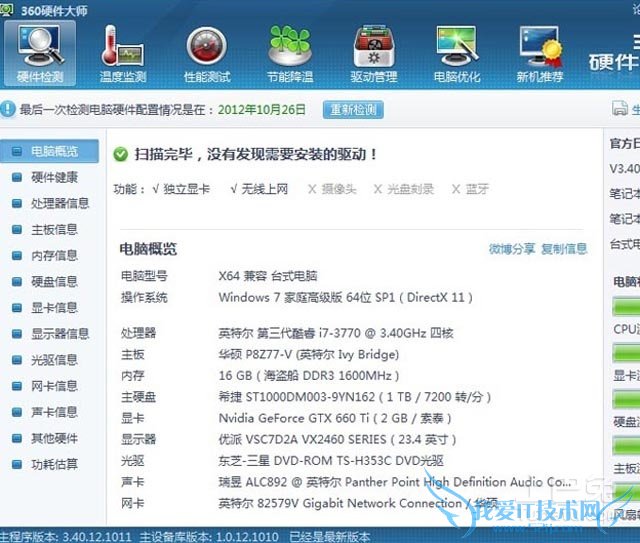Click 主程序版本 3.40.12.1011 in status bar

point(66,536)
